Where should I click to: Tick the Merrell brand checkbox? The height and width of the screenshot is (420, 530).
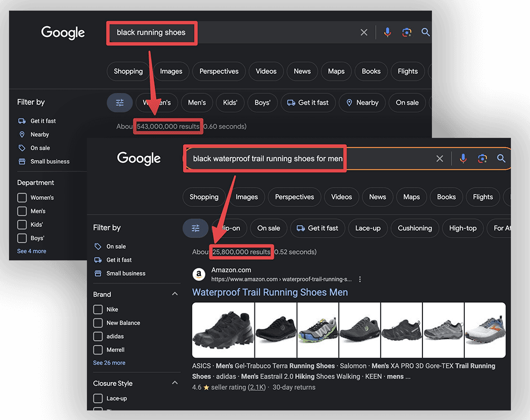point(98,350)
